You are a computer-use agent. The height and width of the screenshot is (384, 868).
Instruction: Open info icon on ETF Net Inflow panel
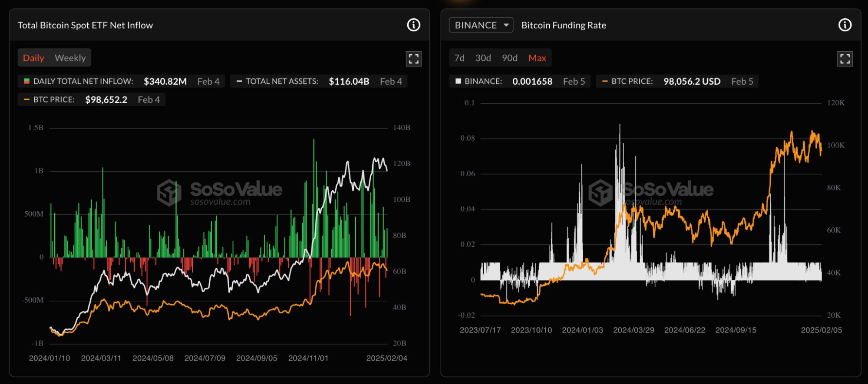pos(413,25)
